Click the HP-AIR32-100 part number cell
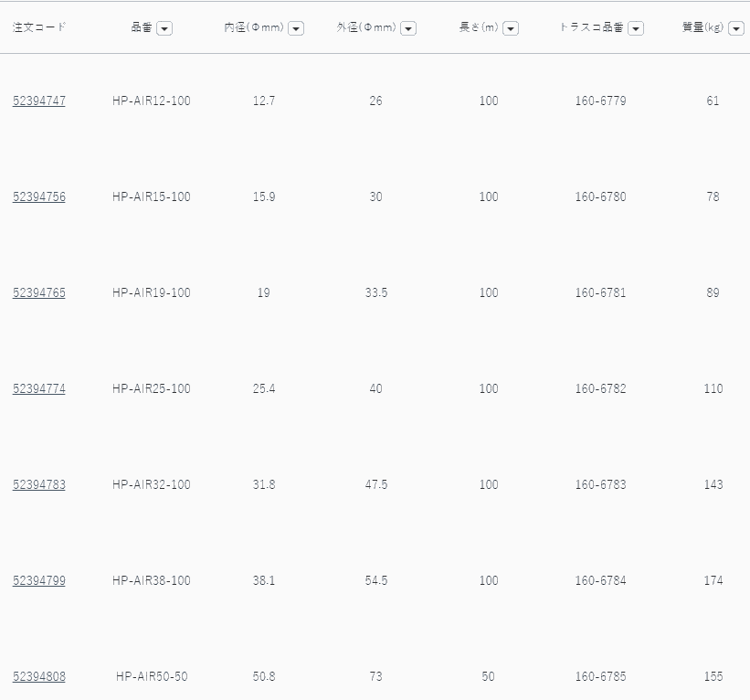Screen dimensions: 750x700 pos(152,484)
